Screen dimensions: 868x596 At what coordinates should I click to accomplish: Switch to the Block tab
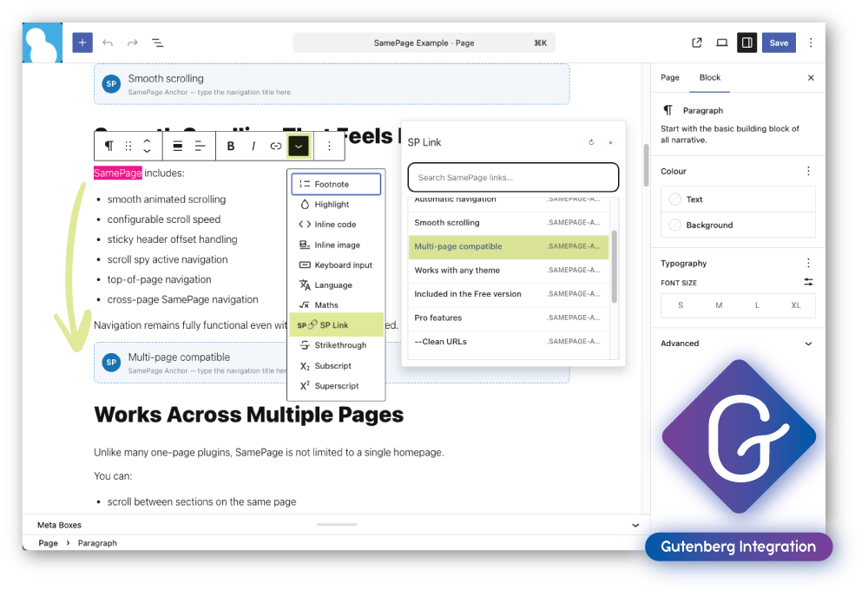point(710,77)
